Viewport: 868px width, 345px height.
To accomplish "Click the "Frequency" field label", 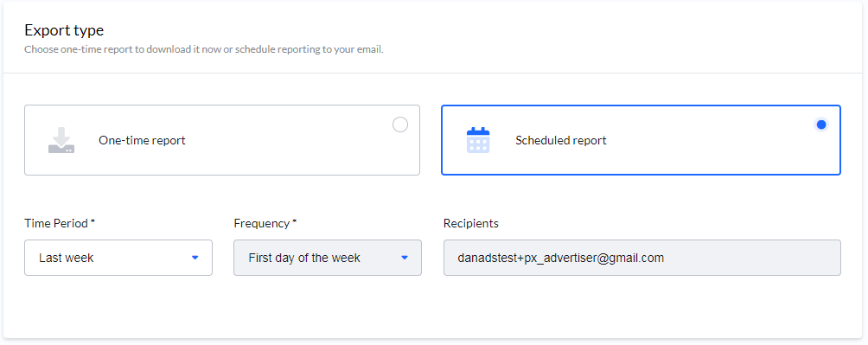I will 265,223.
